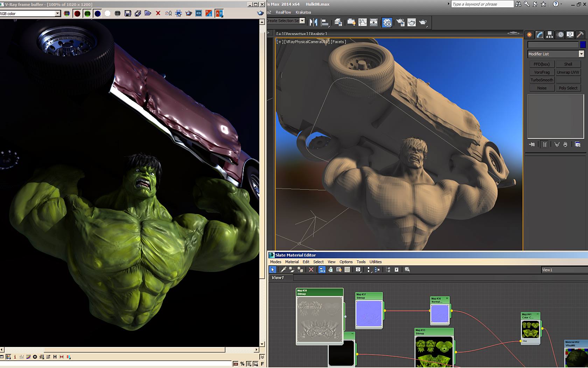Click the TurboSmooth modifier button
Screen dimensions: 588x368
click(x=541, y=80)
